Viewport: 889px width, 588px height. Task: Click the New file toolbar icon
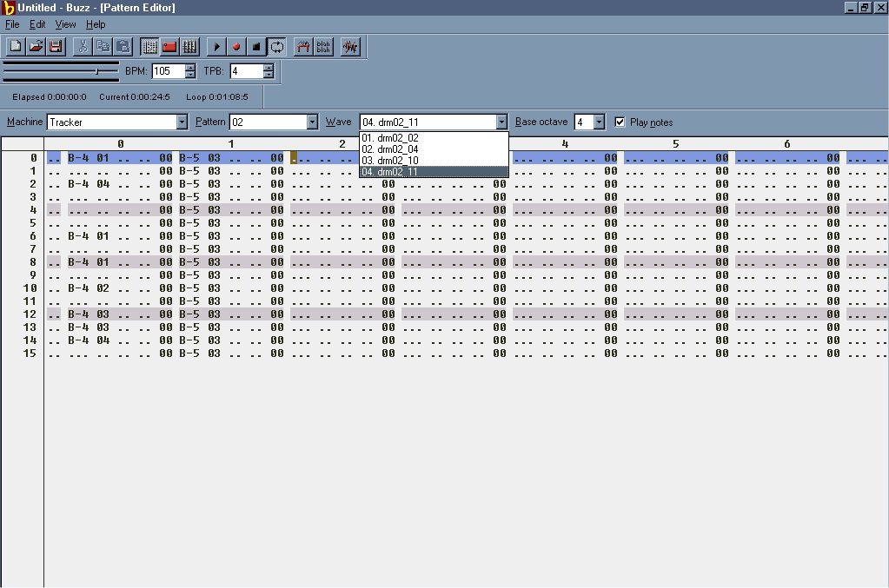(x=16, y=46)
